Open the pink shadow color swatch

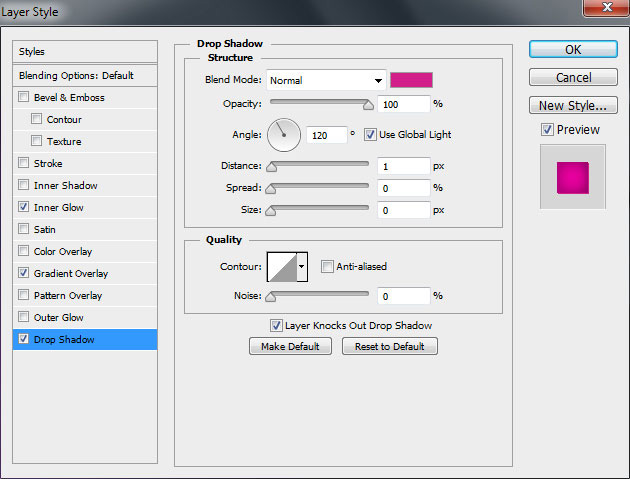tap(411, 80)
